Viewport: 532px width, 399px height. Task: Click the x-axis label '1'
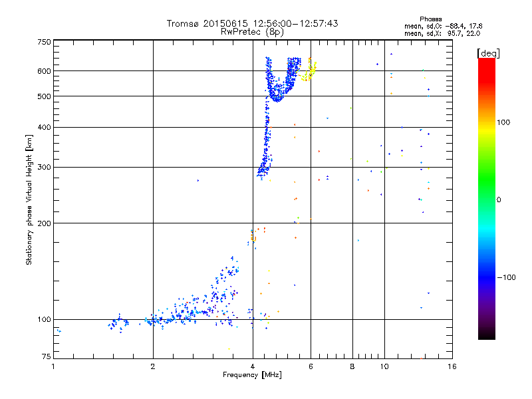53,366
